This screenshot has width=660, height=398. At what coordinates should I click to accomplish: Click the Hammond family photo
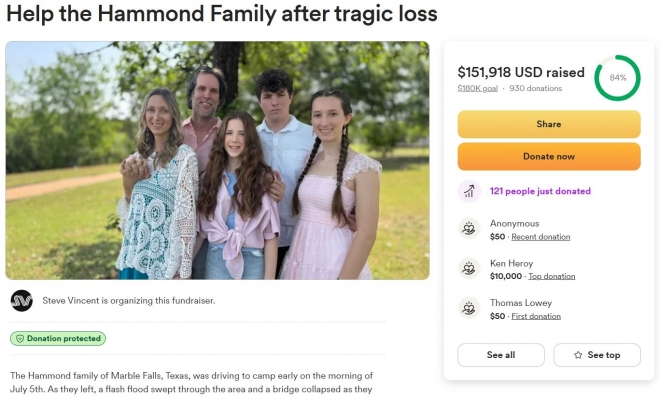(217, 160)
